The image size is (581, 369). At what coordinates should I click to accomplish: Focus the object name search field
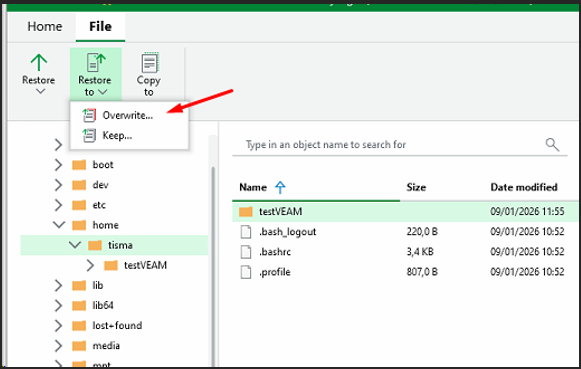point(399,144)
